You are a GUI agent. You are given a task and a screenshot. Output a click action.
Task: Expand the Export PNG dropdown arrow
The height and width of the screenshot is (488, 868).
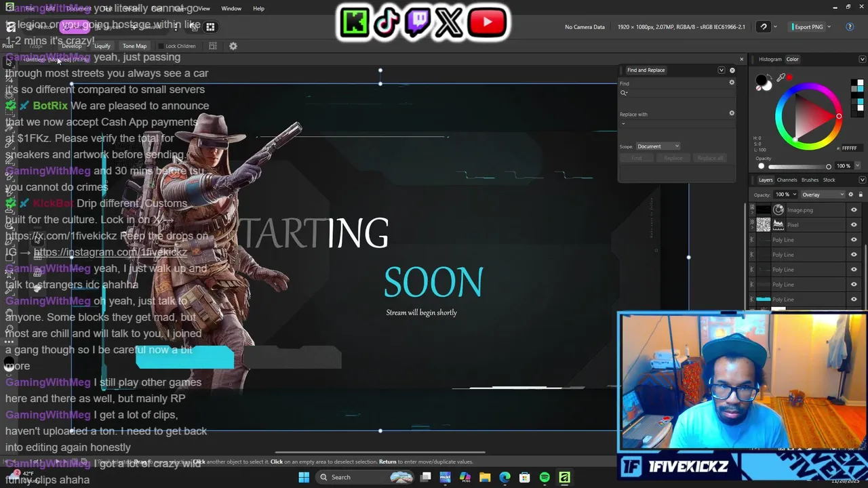point(829,27)
